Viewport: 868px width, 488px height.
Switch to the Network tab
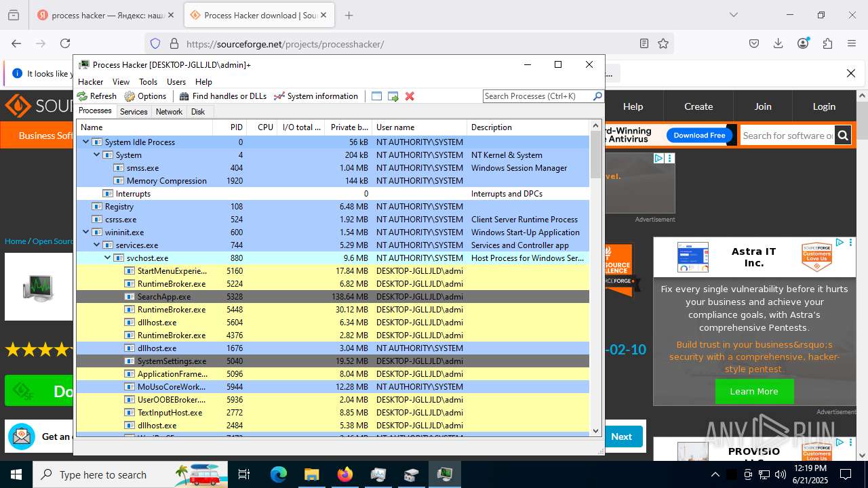169,112
